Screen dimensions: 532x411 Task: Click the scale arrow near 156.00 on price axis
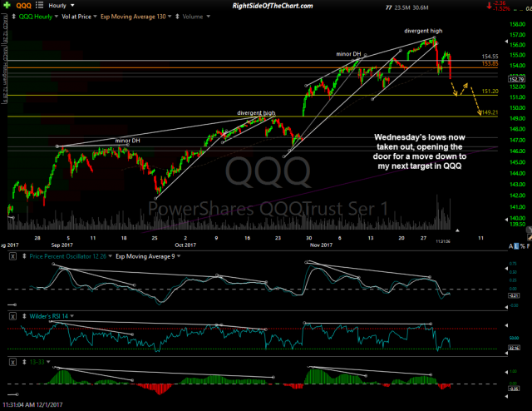point(506,42)
